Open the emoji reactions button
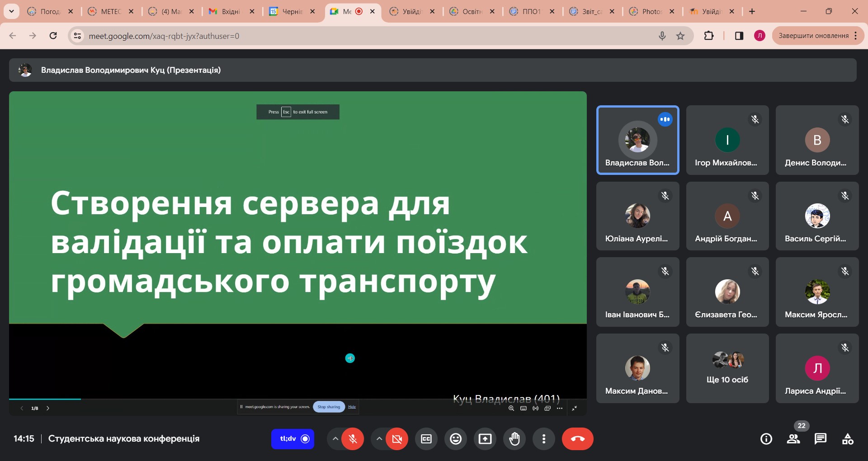The width and height of the screenshot is (868, 461). tap(456, 439)
